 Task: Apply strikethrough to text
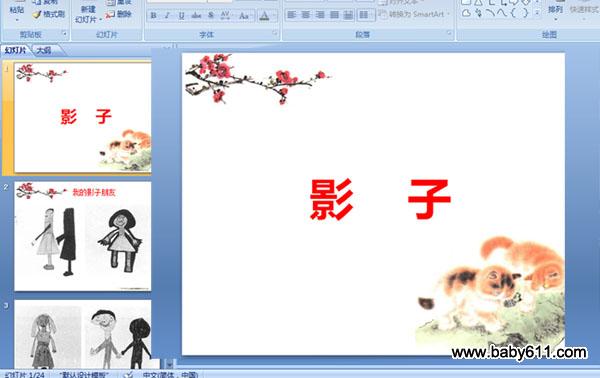(196, 16)
